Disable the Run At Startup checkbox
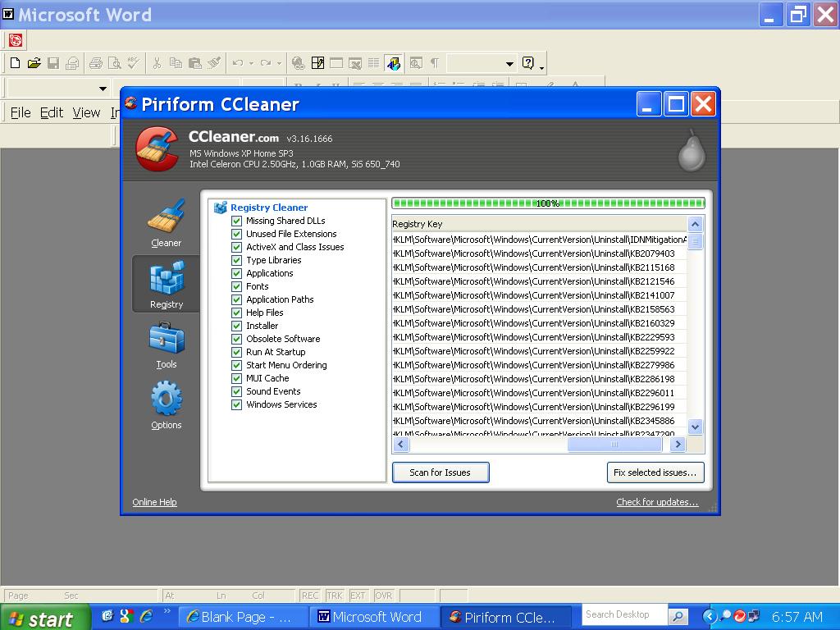Screen dimensions: 840x630 [x=236, y=352]
